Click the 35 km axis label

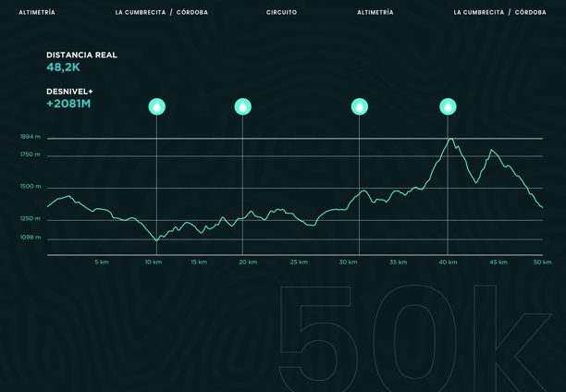[399, 262]
